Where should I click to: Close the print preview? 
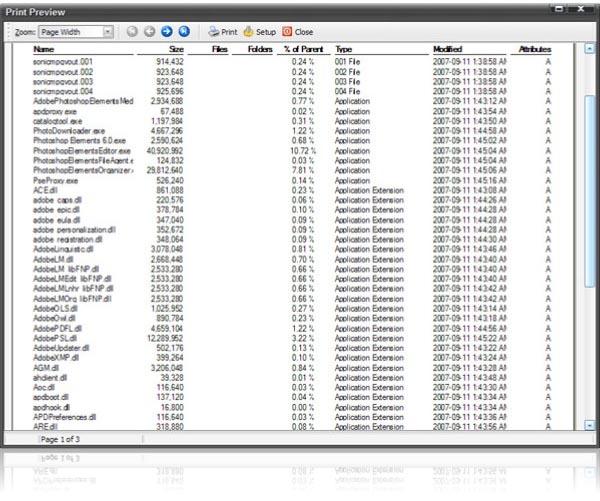[x=297, y=32]
